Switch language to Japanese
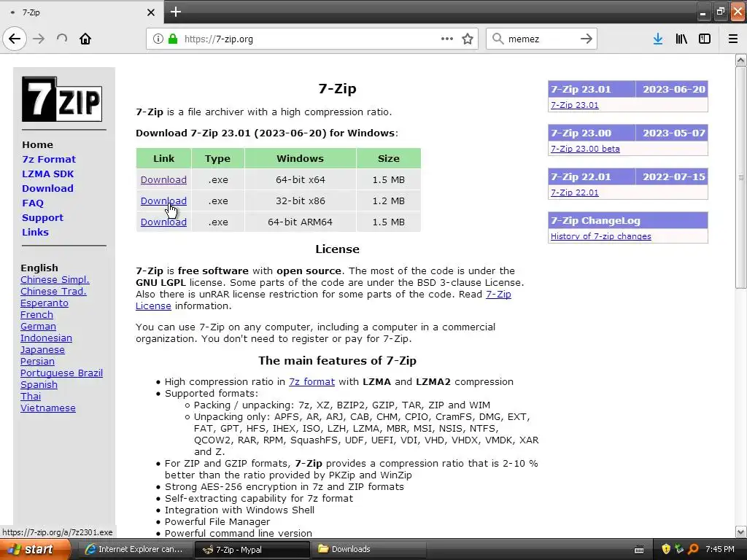 (x=42, y=350)
